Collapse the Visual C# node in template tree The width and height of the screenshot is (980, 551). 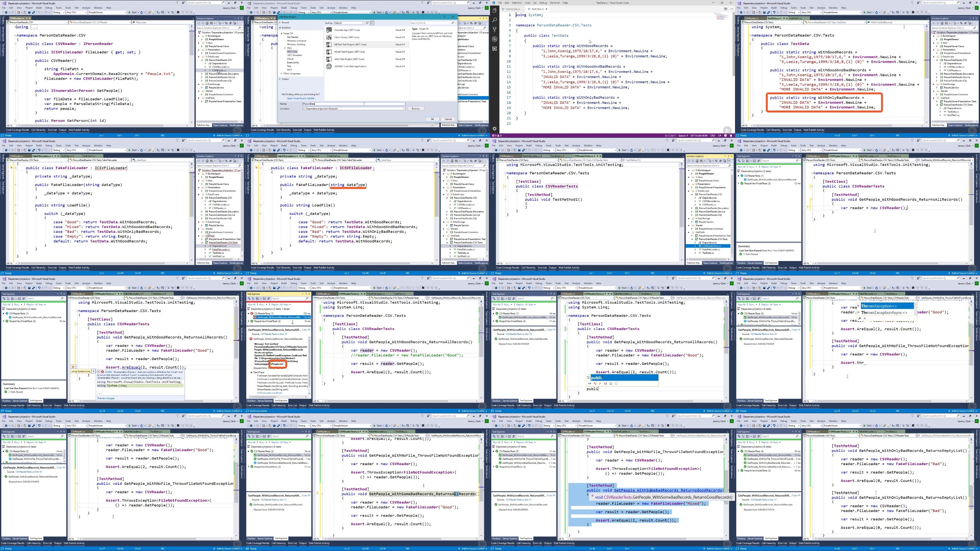pyautogui.click(x=282, y=33)
